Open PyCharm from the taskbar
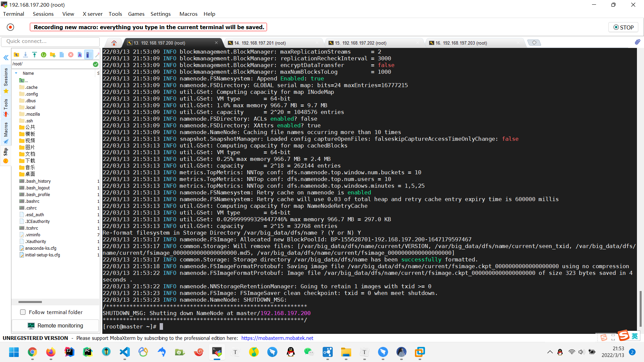The width and height of the screenshot is (644, 362). pos(88,352)
